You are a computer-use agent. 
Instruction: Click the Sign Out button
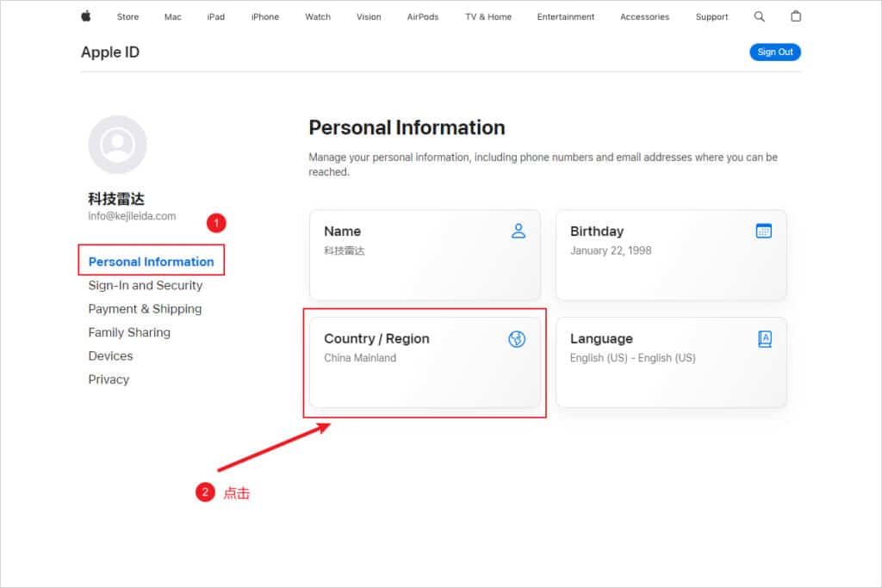click(774, 52)
